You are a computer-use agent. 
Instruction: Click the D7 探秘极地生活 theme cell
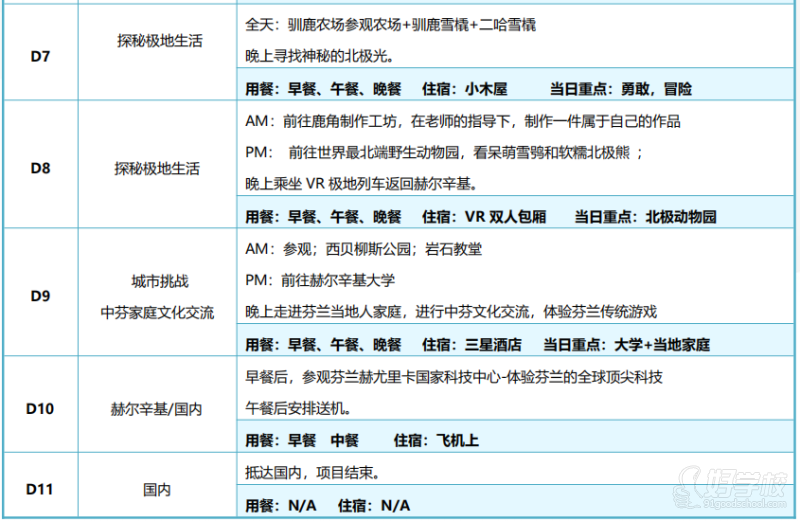[x=157, y=41]
